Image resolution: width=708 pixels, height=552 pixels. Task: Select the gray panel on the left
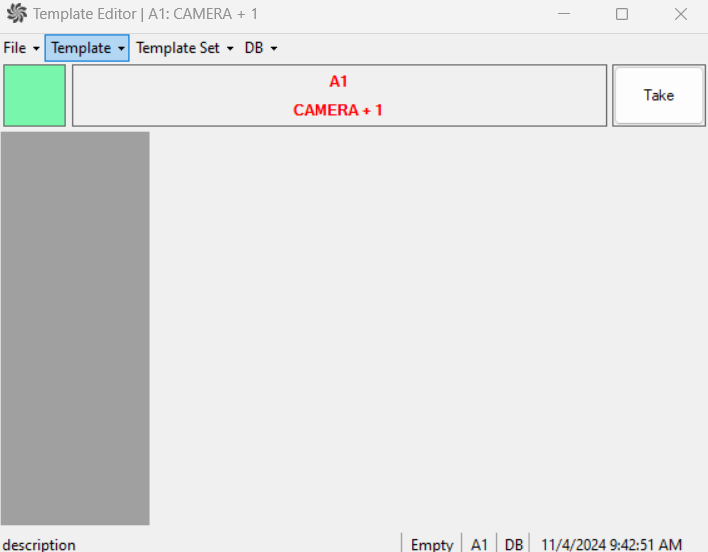pyautogui.click(x=75, y=328)
